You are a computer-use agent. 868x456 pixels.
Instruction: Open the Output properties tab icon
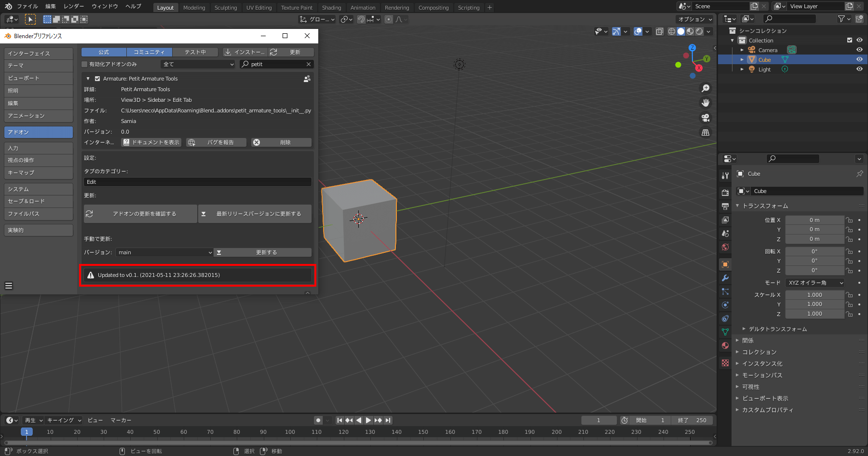pyautogui.click(x=725, y=206)
